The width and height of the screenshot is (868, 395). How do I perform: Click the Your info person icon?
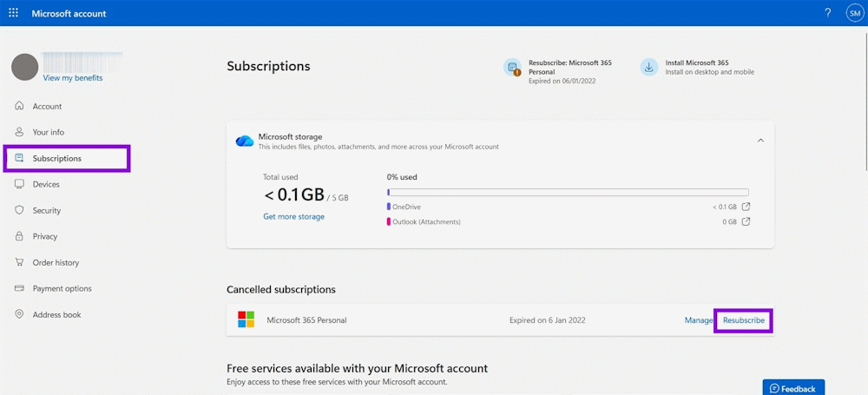click(19, 132)
